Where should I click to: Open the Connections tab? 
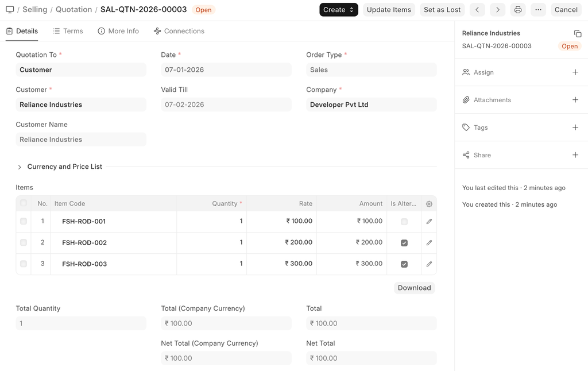click(179, 31)
